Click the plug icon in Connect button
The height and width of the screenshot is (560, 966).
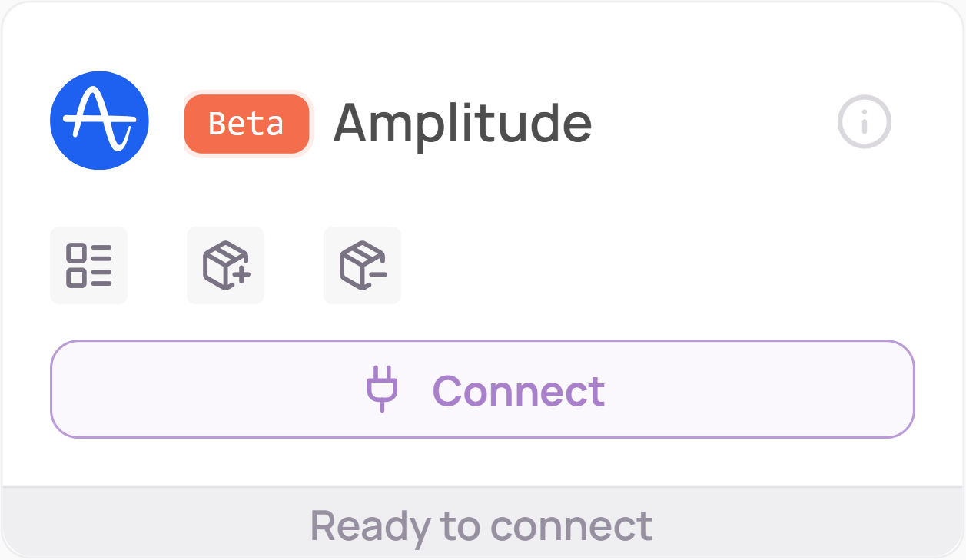382,389
